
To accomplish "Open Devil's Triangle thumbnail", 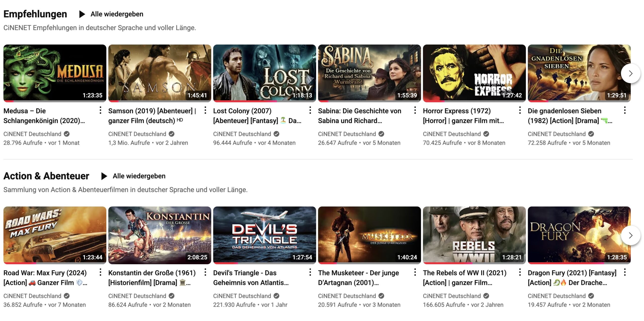I will pos(265,235).
